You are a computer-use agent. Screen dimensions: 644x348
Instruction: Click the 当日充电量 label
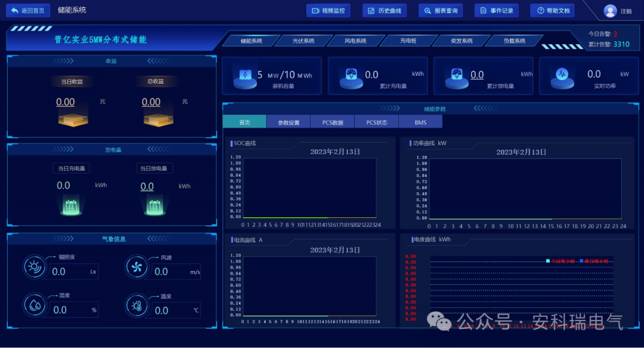[72, 168]
